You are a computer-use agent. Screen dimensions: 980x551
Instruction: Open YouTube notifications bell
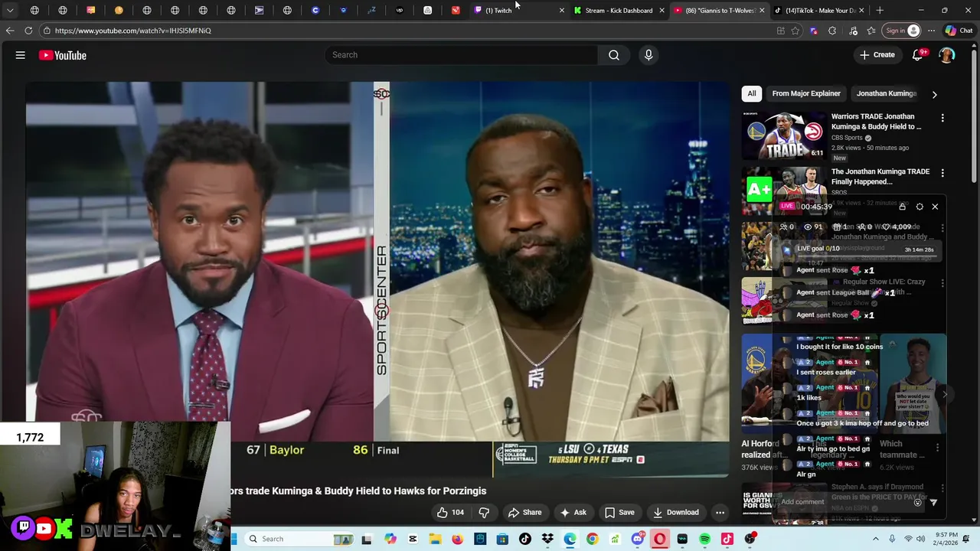(x=919, y=55)
